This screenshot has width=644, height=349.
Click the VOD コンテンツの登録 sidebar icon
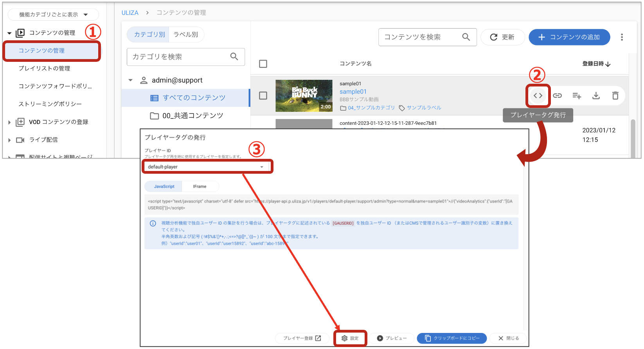[20, 122]
